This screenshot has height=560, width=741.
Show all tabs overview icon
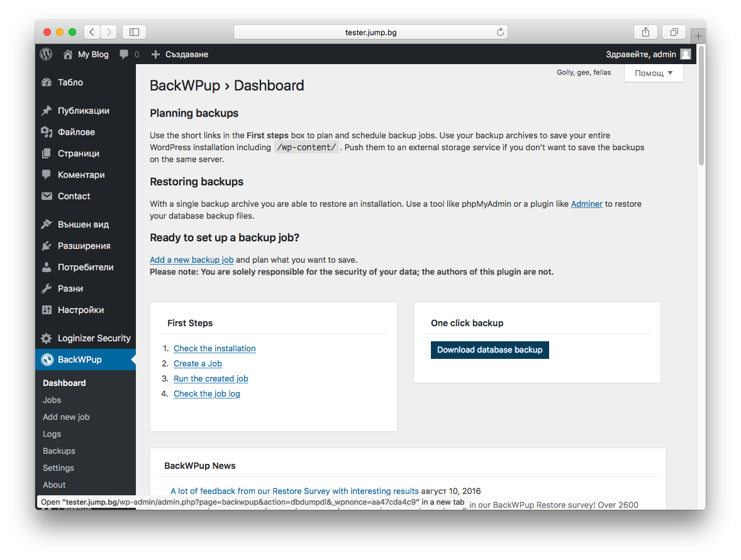point(674,32)
